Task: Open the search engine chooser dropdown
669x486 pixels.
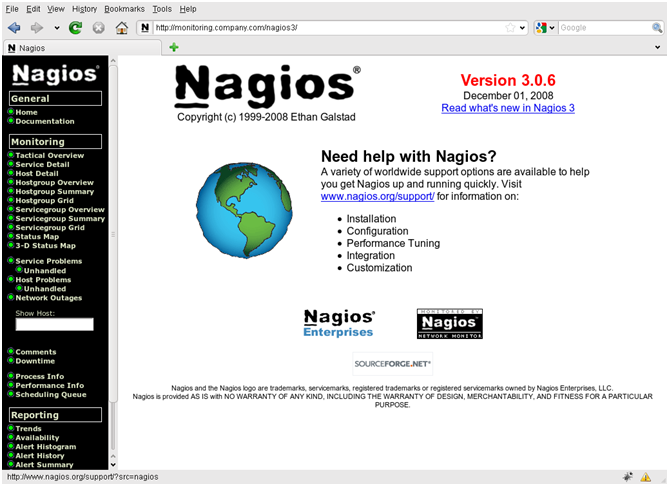Action: [x=552, y=28]
